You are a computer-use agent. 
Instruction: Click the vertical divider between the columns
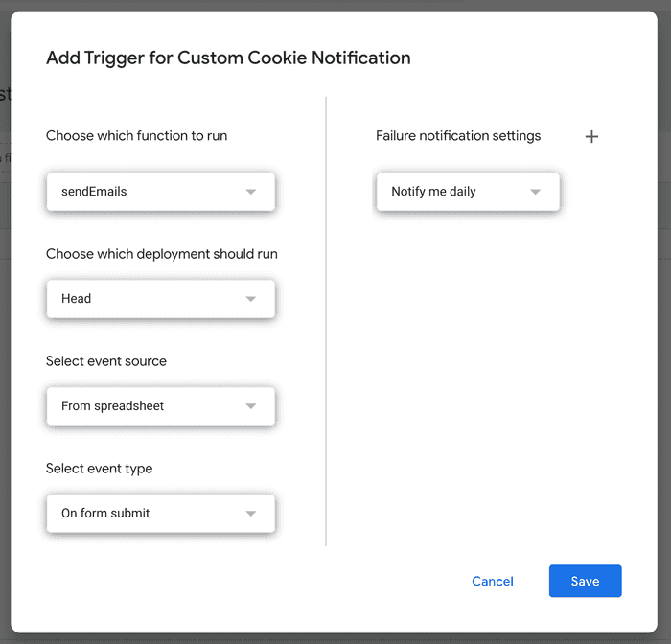(326, 321)
